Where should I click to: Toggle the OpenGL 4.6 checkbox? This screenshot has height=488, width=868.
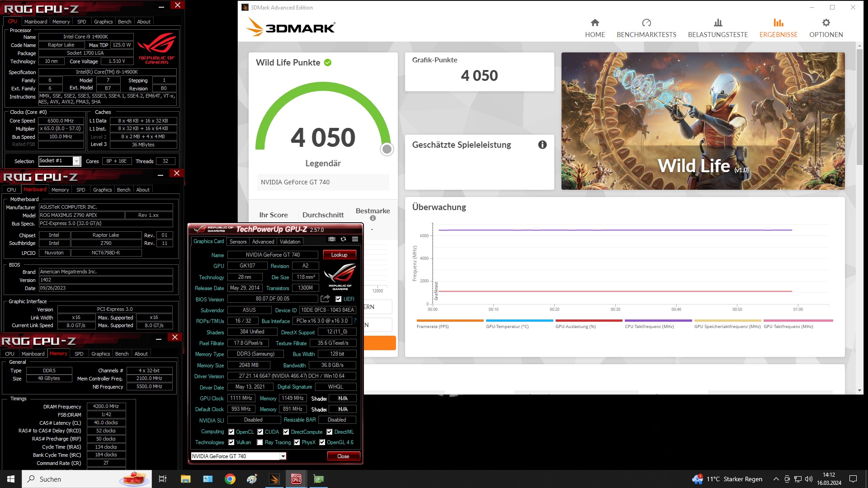click(x=322, y=442)
